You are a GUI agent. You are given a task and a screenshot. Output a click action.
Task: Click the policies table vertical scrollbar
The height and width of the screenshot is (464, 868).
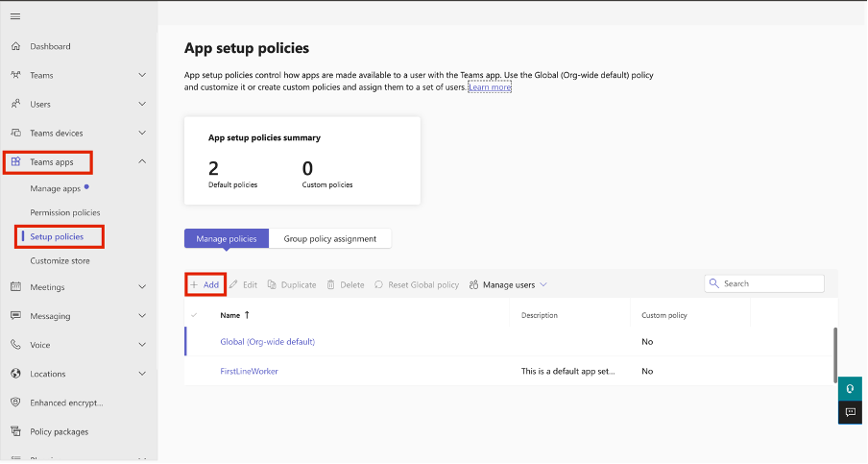(x=835, y=354)
